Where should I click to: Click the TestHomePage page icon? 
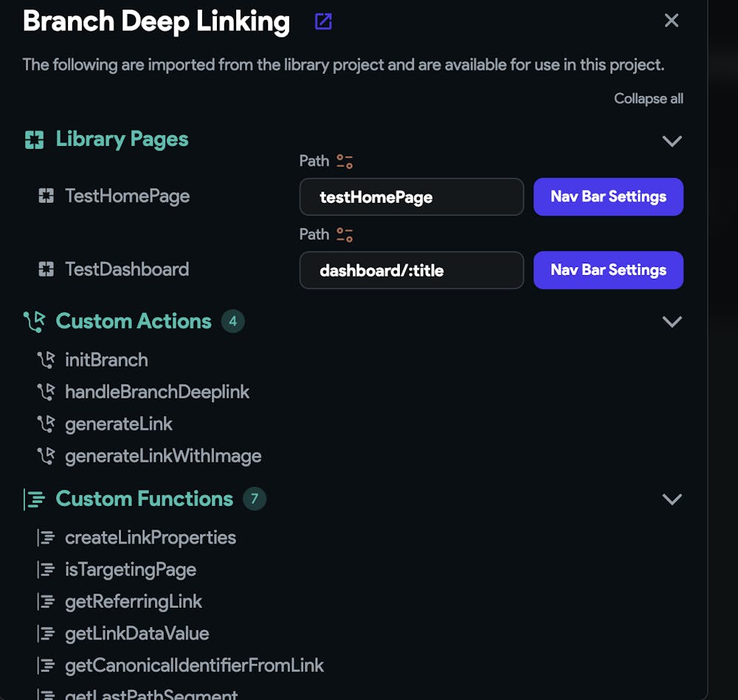point(46,196)
